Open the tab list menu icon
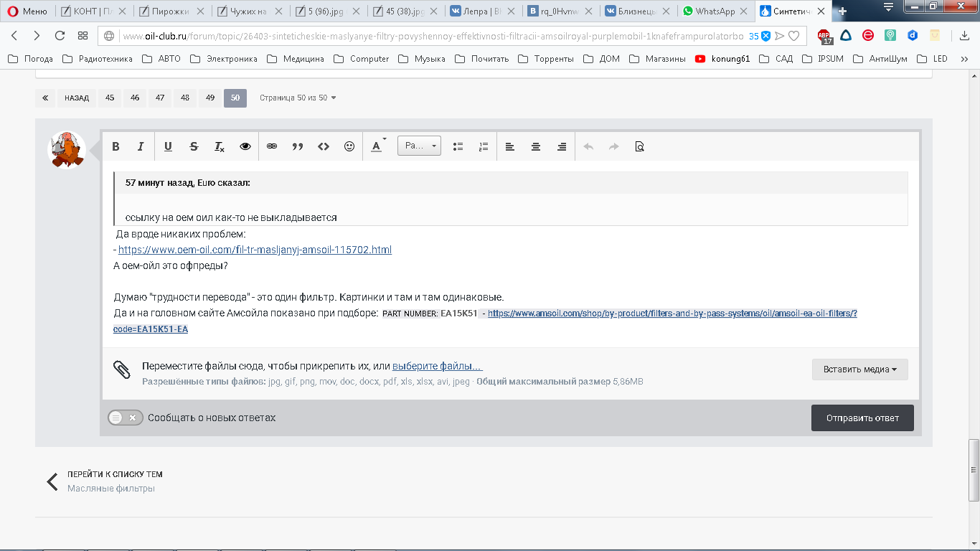The width and height of the screenshot is (980, 551). coord(889,7)
